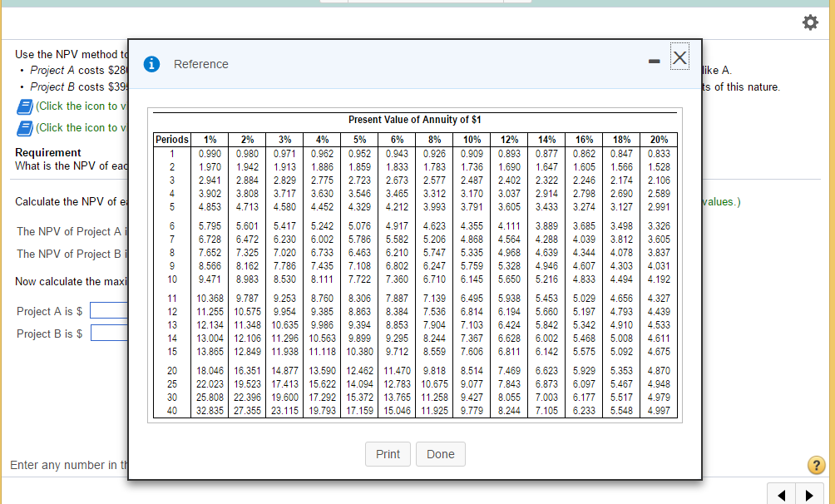Open the settings gear icon
The height and width of the screenshot is (504, 835).
(810, 22)
